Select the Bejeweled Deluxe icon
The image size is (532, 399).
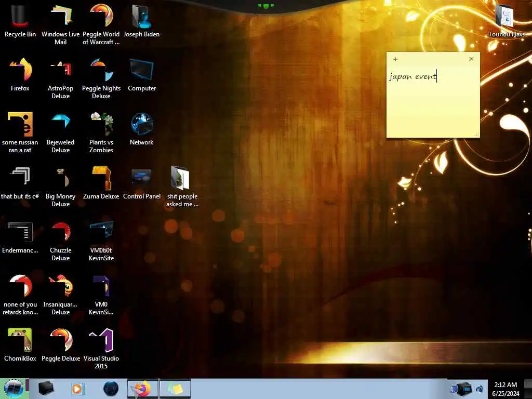pyautogui.click(x=60, y=132)
